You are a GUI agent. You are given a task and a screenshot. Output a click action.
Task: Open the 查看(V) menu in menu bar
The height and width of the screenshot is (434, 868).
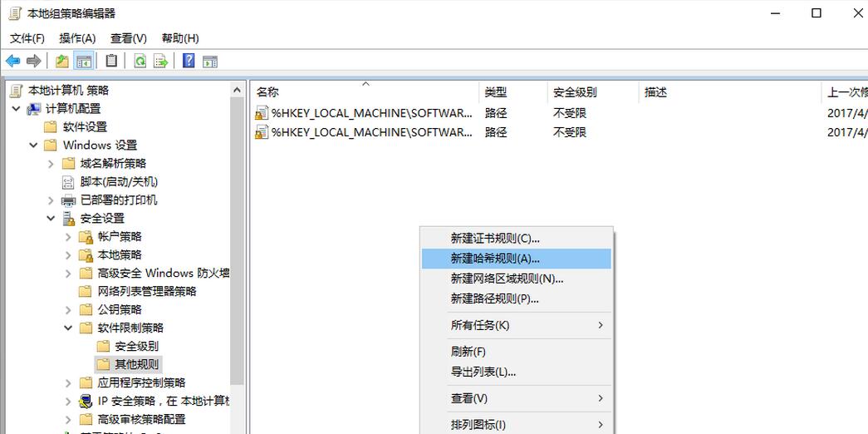coord(129,38)
